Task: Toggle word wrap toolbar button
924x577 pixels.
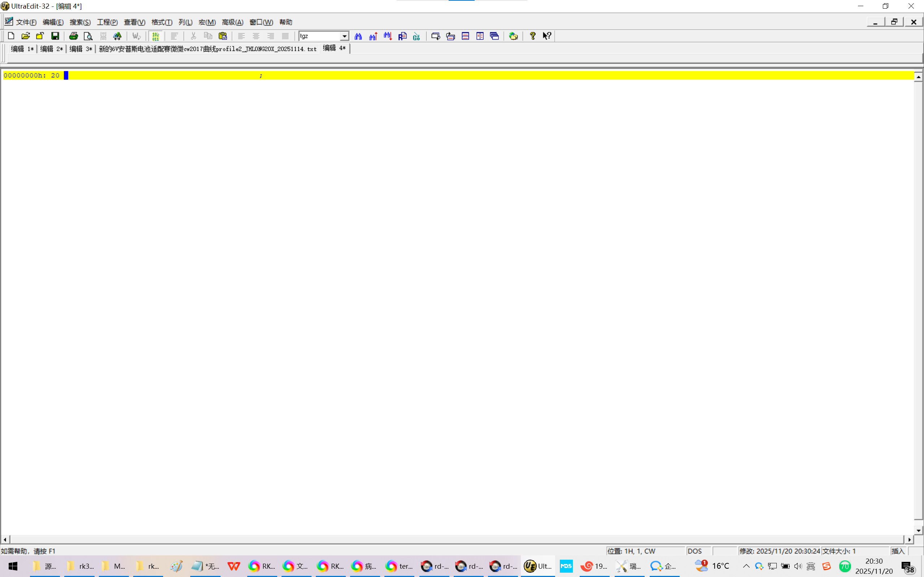Action: pos(136,36)
